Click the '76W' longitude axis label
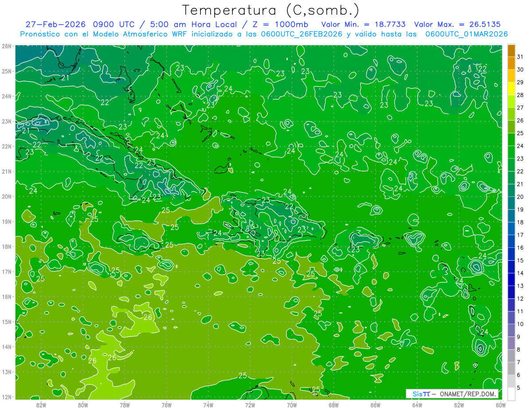532x411 pixels. coord(166,404)
